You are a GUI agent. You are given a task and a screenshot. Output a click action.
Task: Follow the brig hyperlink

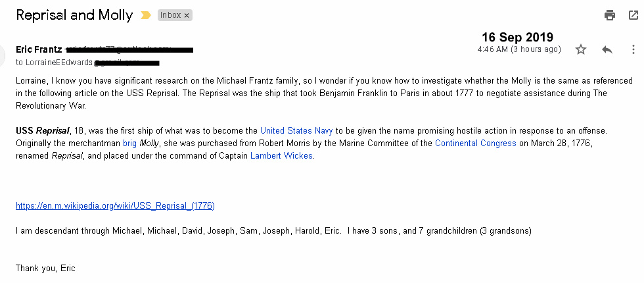pos(129,143)
